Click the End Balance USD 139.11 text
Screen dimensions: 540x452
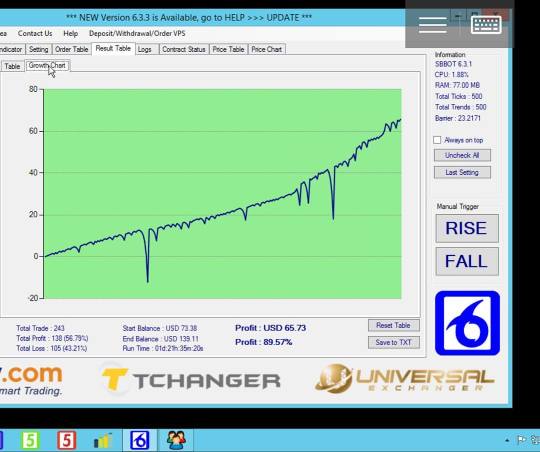[160, 339]
